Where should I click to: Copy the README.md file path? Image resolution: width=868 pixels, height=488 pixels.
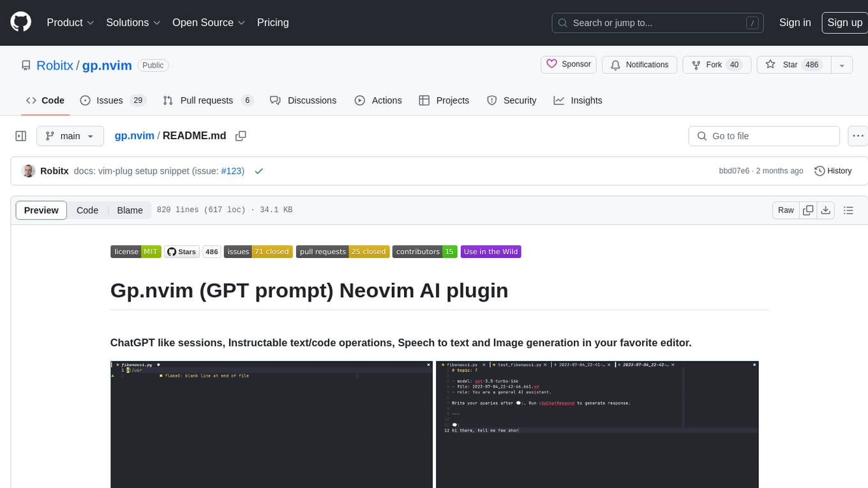[x=241, y=135]
